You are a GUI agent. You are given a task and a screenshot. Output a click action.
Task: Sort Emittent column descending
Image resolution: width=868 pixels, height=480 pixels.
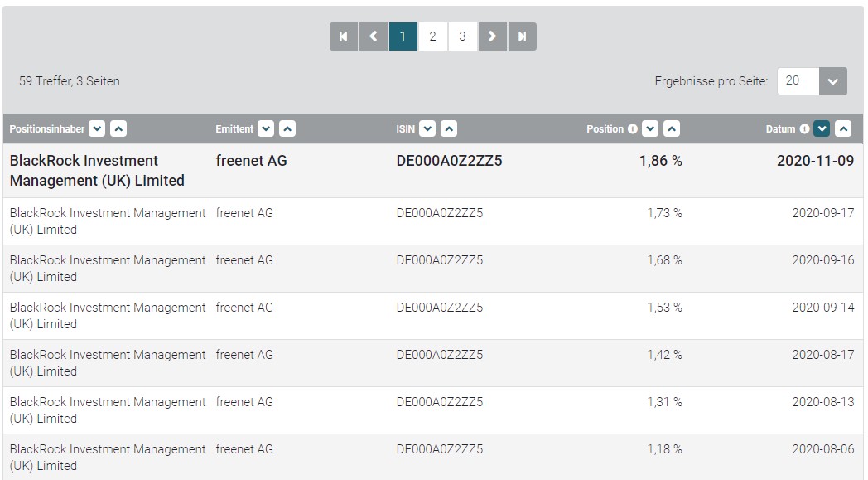click(x=265, y=128)
